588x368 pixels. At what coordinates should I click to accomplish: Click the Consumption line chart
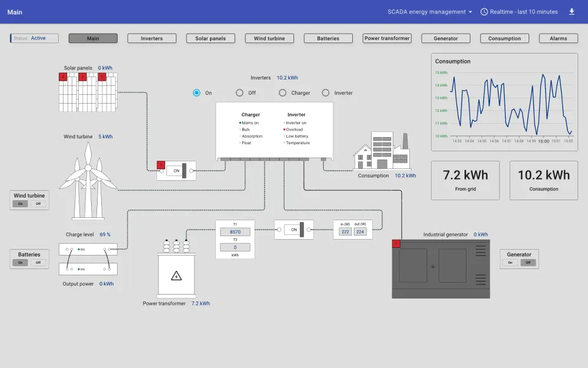(505, 102)
